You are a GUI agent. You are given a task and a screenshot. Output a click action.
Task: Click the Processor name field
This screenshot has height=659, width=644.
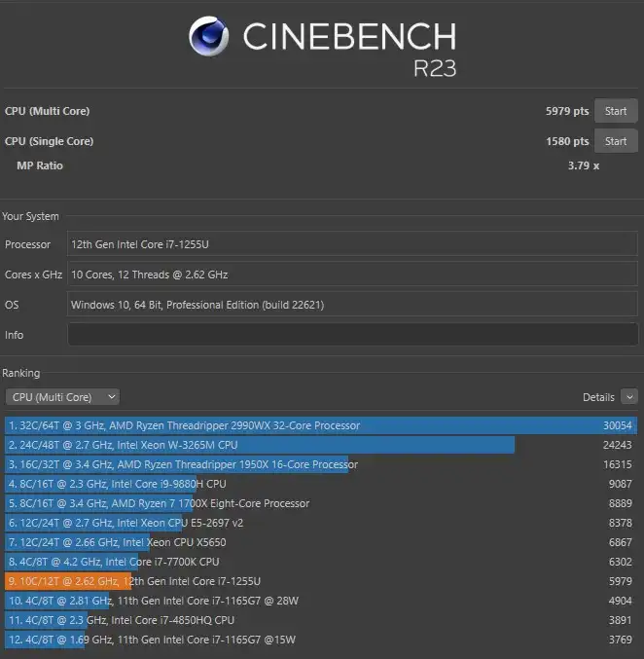[x=350, y=244]
